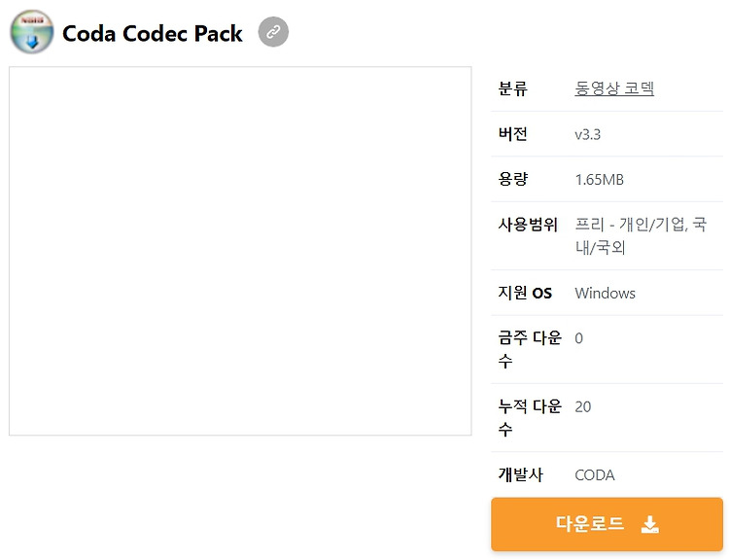Select the Coda Codec Pack title text
729x560 pixels.
pos(153,33)
